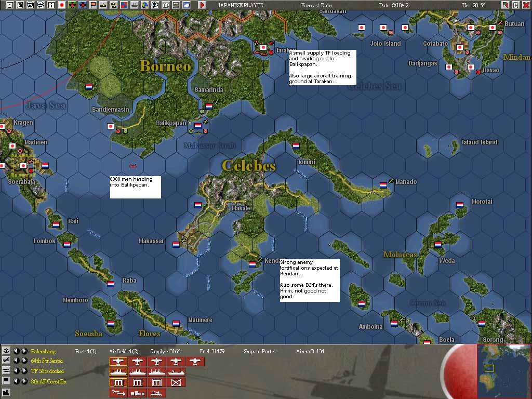Toggle the red dot indicator on the toolbar
Image resolution: width=532 pixels, height=399 pixels.
click(x=62, y=5)
